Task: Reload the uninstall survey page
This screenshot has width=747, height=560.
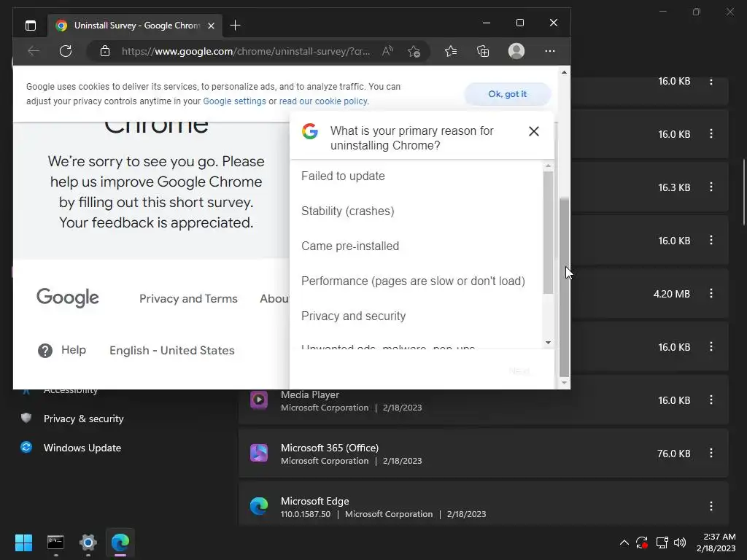Action: 66,51
